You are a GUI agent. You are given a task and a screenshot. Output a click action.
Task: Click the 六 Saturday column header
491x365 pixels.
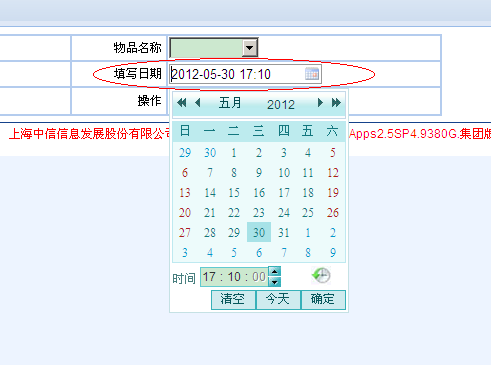pyautogui.click(x=332, y=131)
